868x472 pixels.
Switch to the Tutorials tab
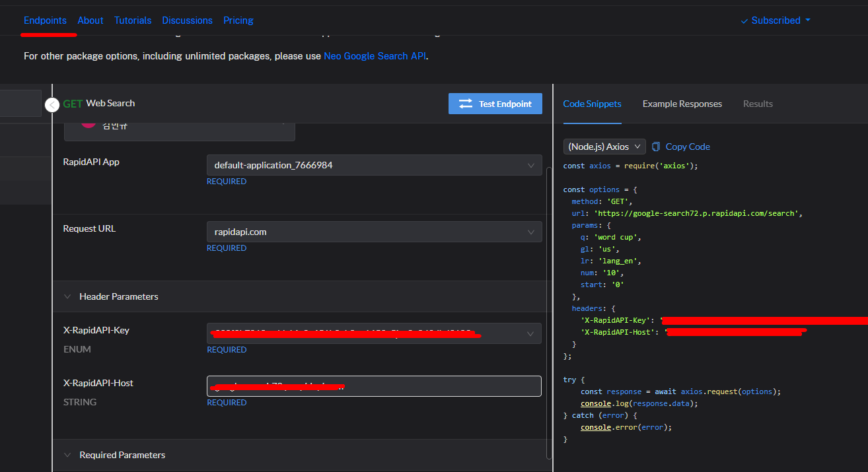pos(133,20)
